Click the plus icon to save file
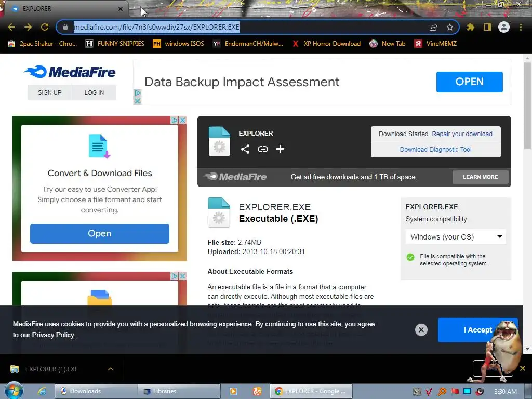 coord(280,149)
